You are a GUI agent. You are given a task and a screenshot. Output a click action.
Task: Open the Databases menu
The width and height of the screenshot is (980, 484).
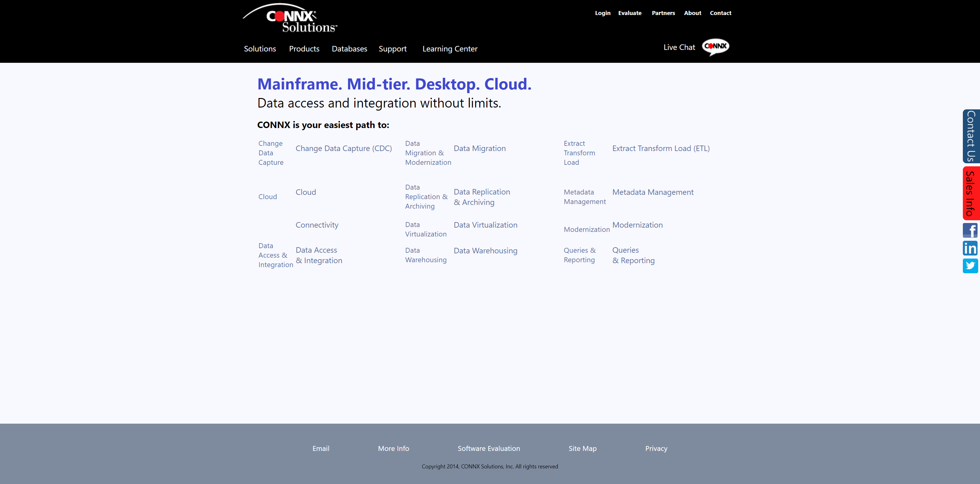pos(349,49)
